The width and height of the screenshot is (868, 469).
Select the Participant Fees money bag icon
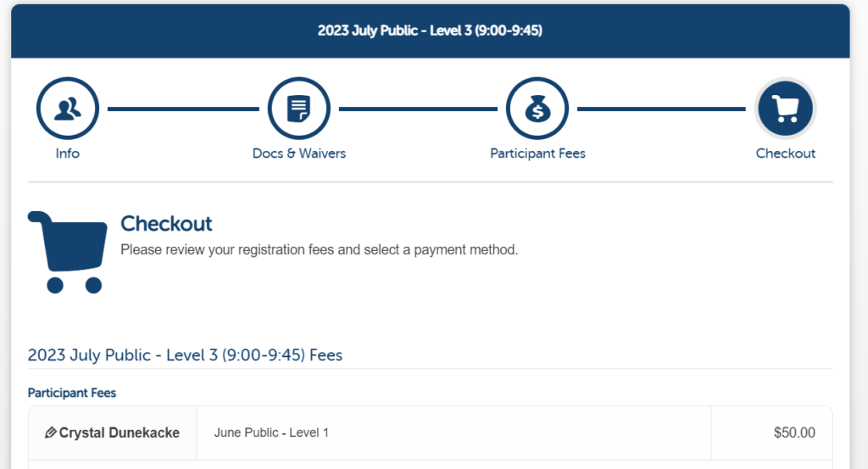tap(537, 109)
